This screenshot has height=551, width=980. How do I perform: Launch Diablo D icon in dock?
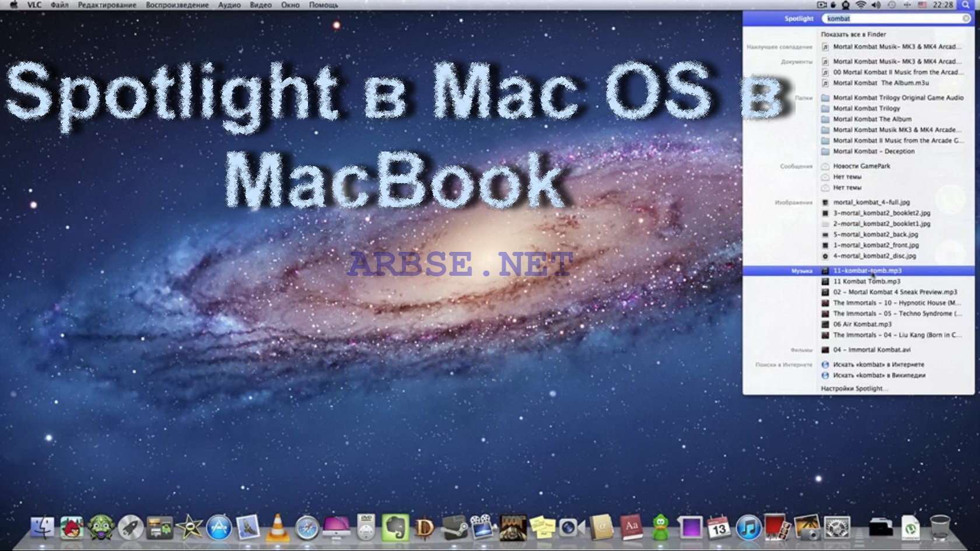point(425,528)
